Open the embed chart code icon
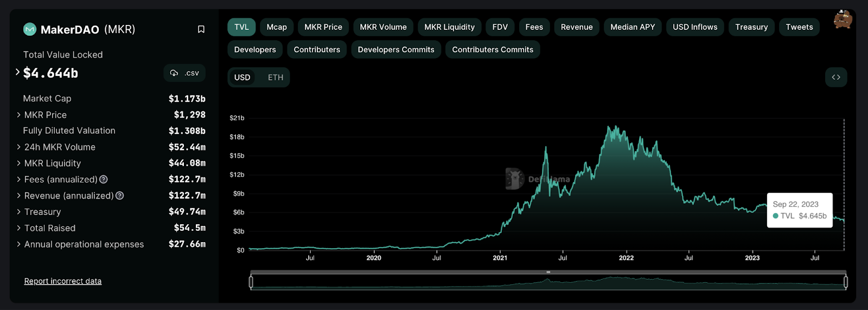The width and height of the screenshot is (868, 310). coord(836,77)
